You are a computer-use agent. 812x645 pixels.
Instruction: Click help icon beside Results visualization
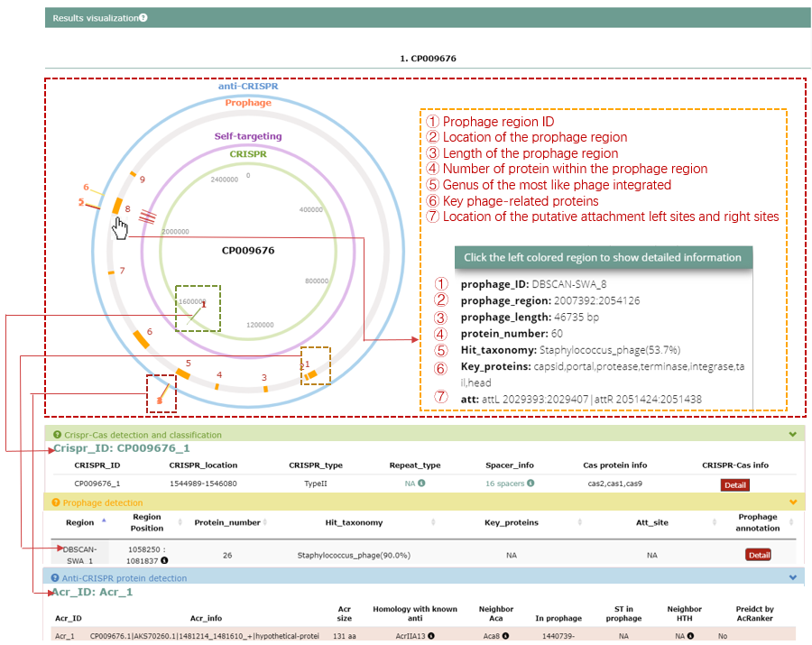(143, 18)
